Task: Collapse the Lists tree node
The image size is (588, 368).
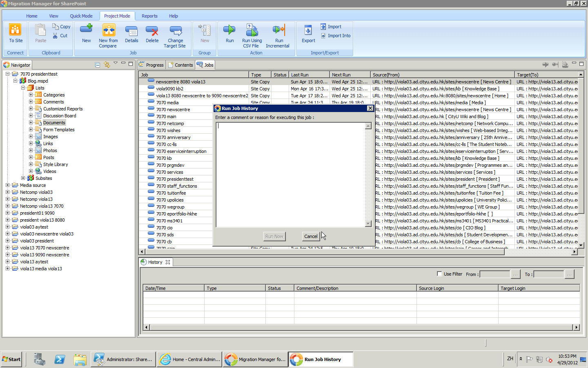Action: click(x=23, y=88)
